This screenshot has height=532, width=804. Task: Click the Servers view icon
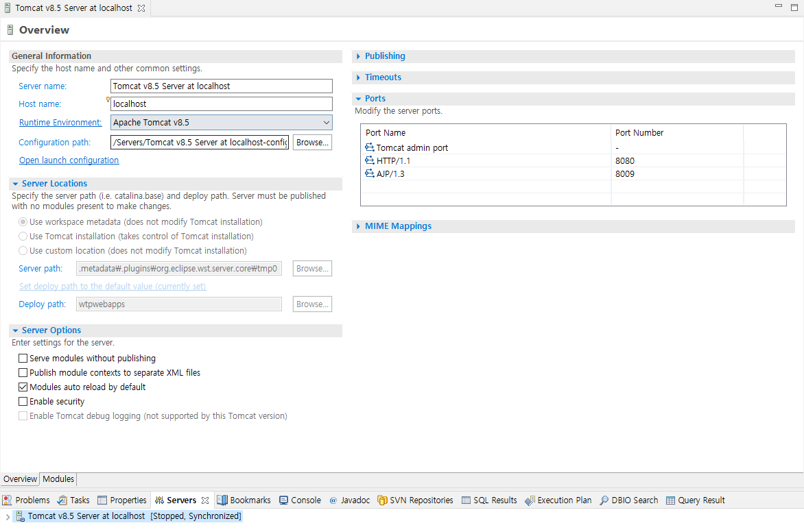click(159, 500)
